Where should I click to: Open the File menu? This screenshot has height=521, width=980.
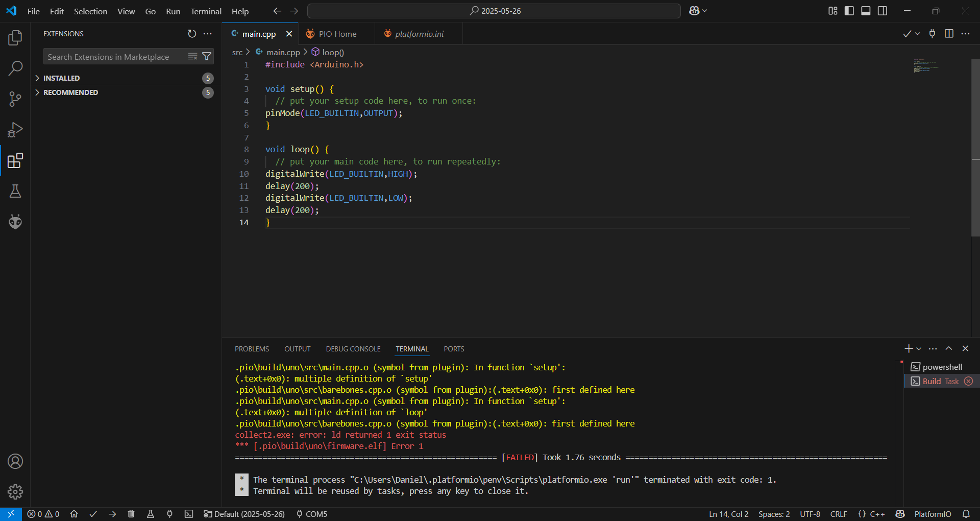pos(33,11)
